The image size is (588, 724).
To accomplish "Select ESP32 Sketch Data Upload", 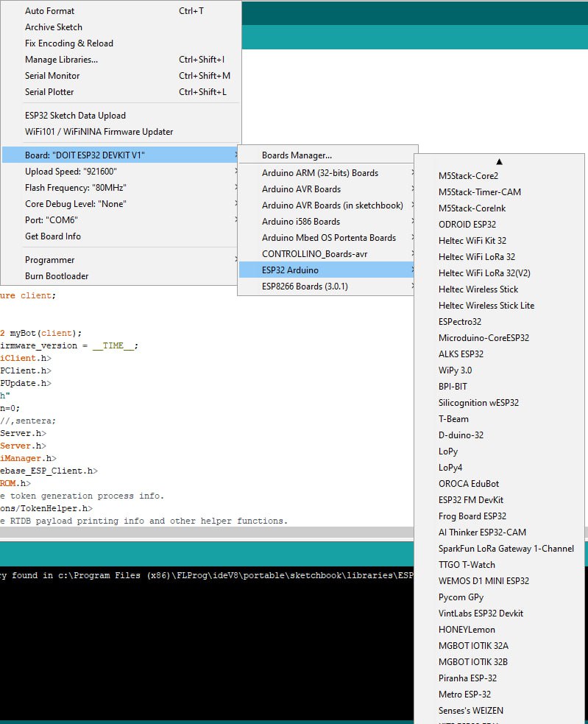I will 121,116.
